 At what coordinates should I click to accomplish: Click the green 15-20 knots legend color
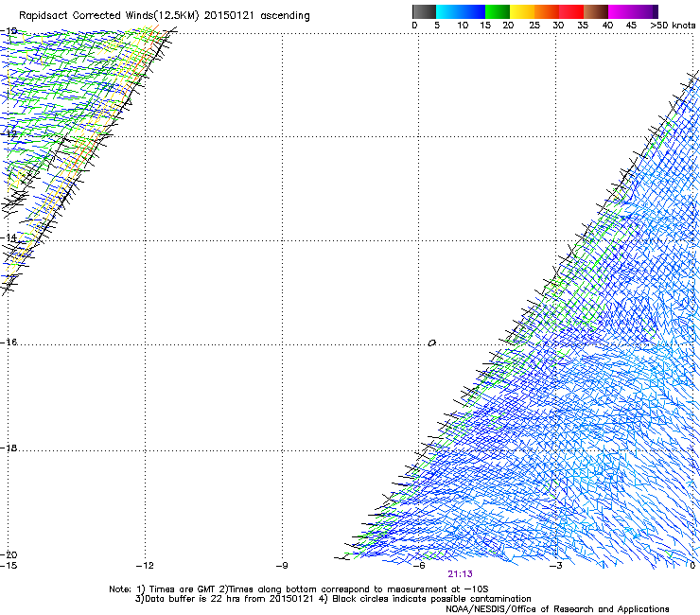pyautogui.click(x=498, y=11)
